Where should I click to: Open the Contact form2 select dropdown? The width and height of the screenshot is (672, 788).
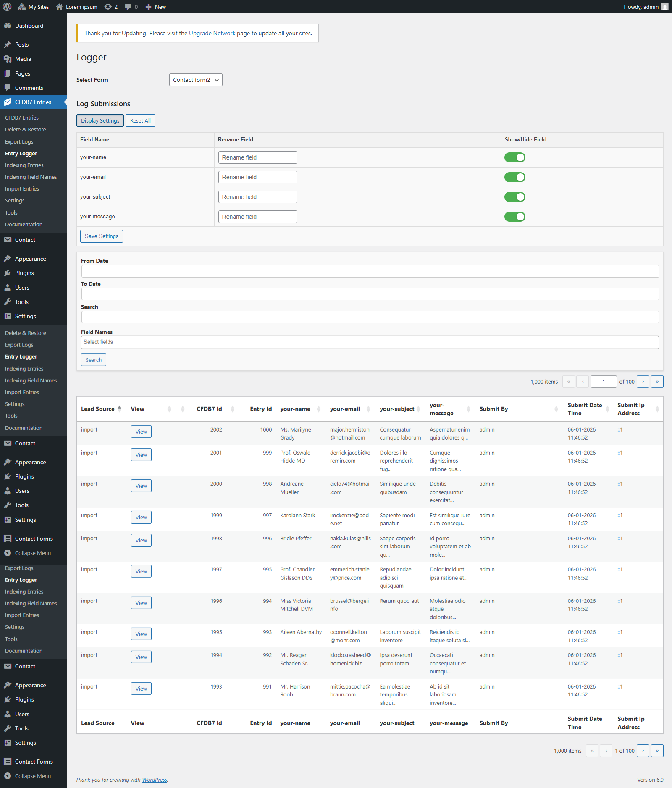pos(196,80)
